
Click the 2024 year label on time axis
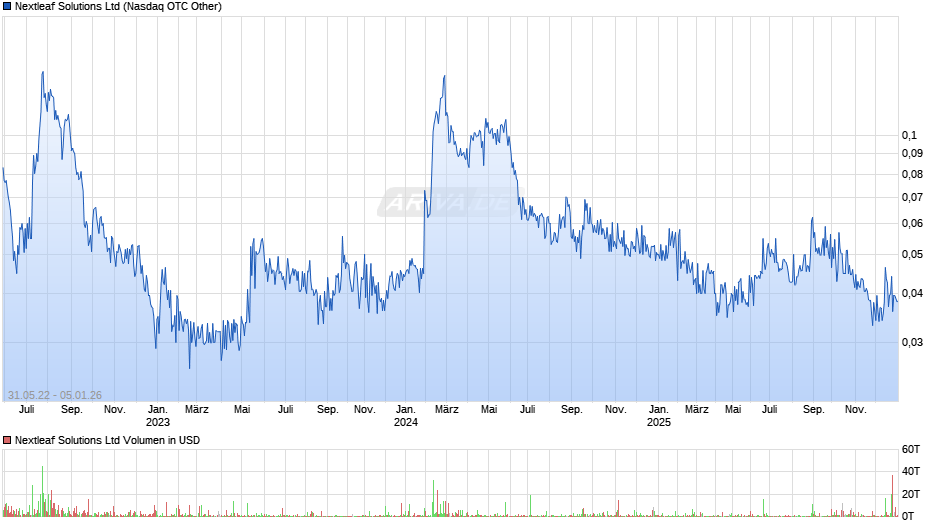click(406, 423)
